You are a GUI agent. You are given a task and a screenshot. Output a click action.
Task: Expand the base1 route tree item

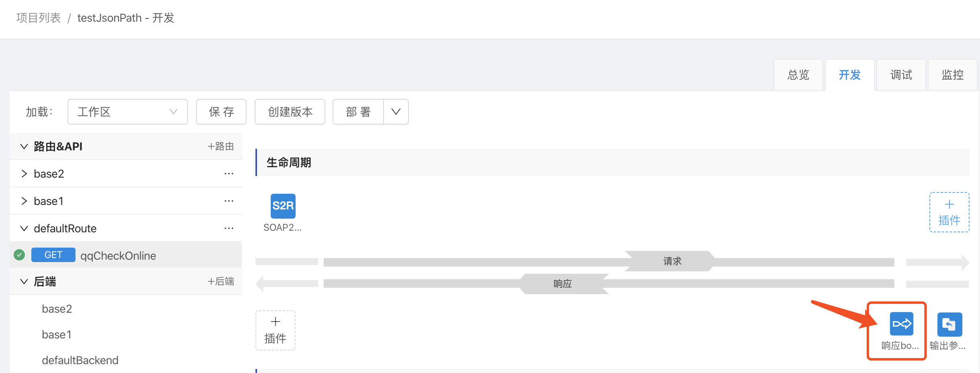24,201
